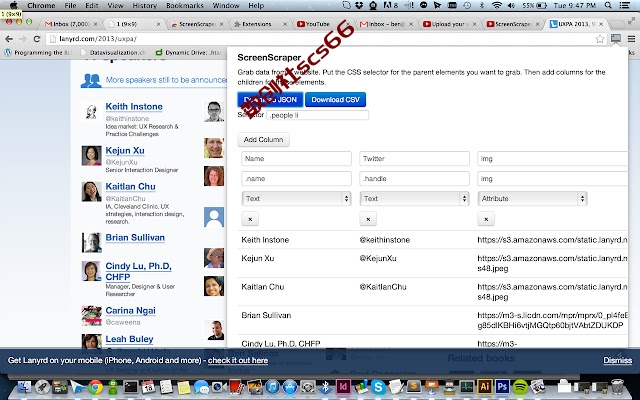Remove the Twitter column with its x button
Image resolution: width=640 pixels, height=400 pixels.
click(x=368, y=219)
